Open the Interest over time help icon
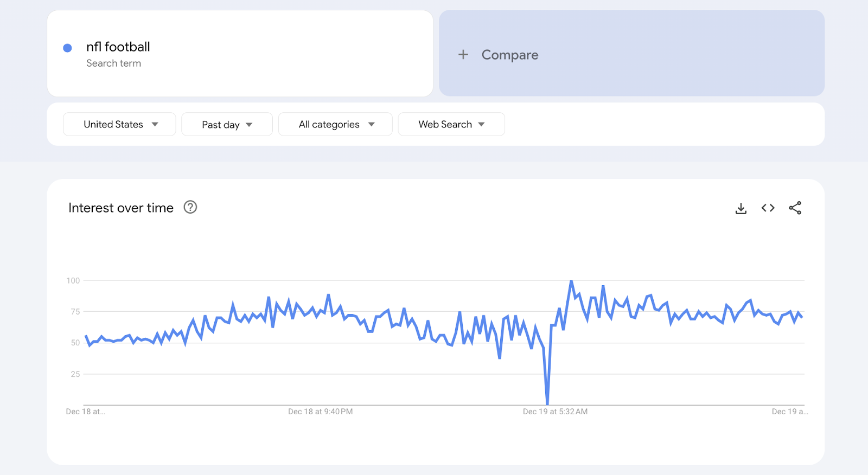The height and width of the screenshot is (475, 868). pos(190,207)
